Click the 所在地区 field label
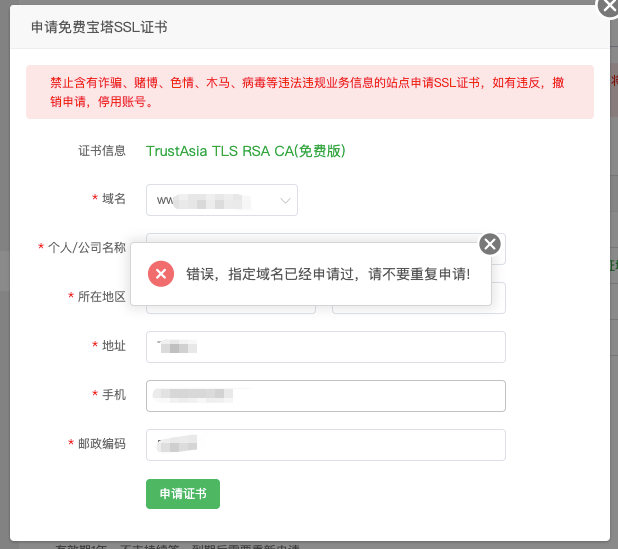The height and width of the screenshot is (549, 618). [x=102, y=297]
